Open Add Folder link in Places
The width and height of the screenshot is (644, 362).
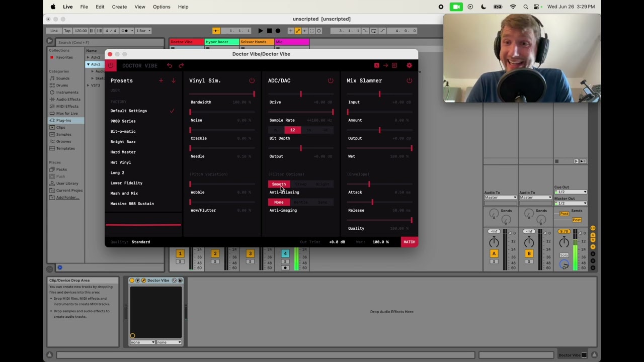pyautogui.click(x=67, y=197)
